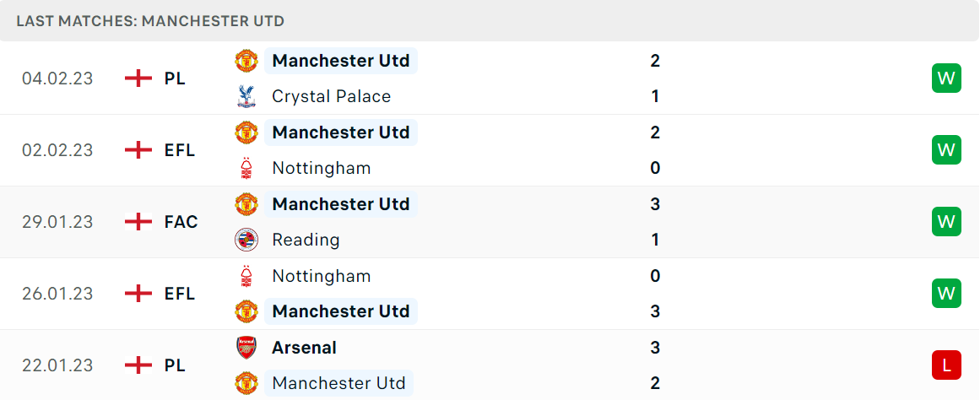The width and height of the screenshot is (980, 400).
Task: Click the EFL label on 02.02.23 row
Action: (180, 150)
